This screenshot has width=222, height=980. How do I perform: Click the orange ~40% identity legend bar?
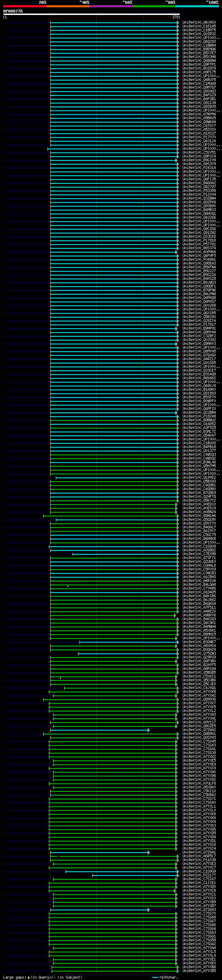(68, 6)
